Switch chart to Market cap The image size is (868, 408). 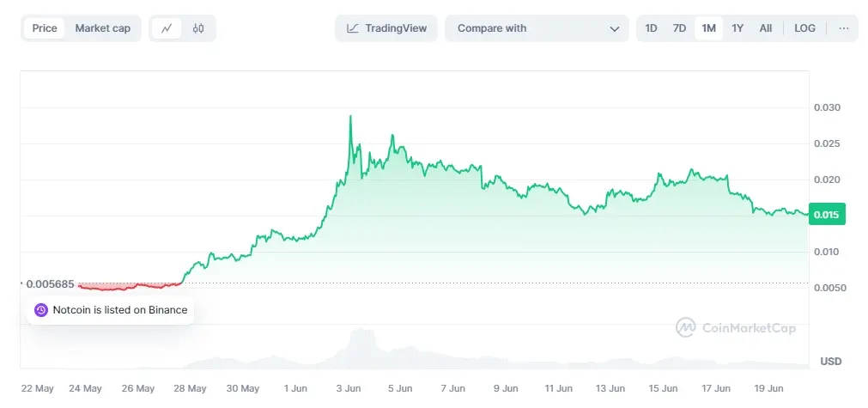tap(103, 28)
